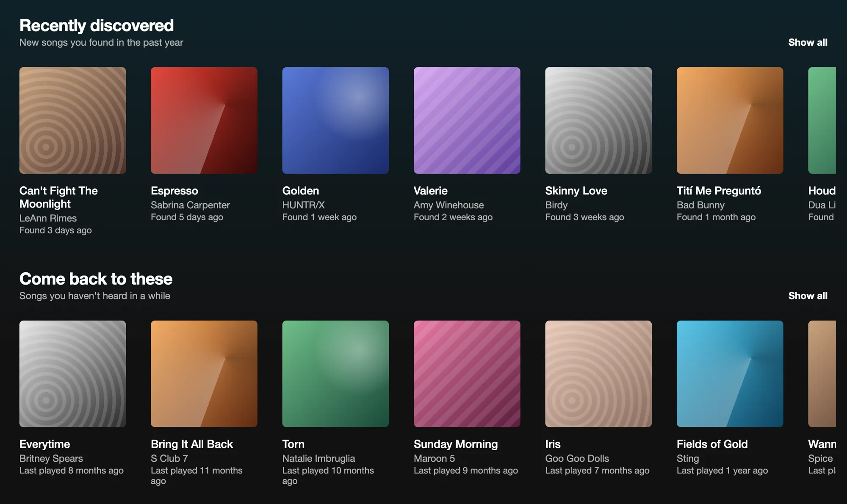This screenshot has width=847, height=504.
Task: Click the Torn song title
Action: click(x=293, y=444)
